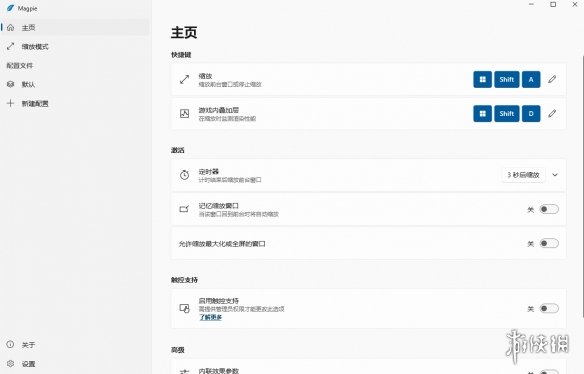Screen dimensions: 584x374
Task: Toggle the 记忆缩放窗口 switch
Action: [549, 209]
